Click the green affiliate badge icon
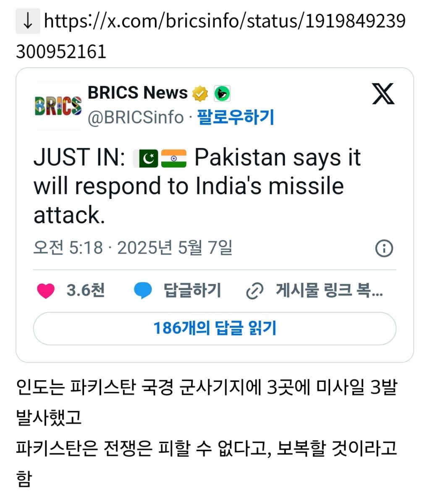Screen dimensions: 430x504 (x=222, y=94)
